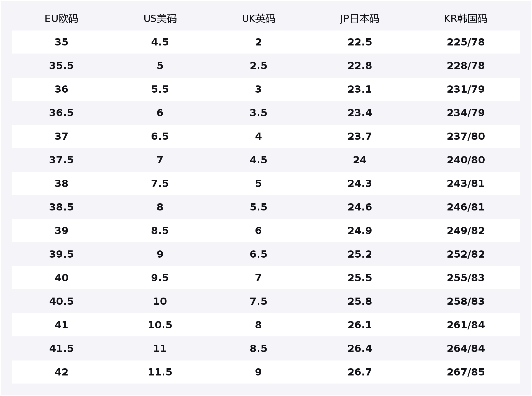
Task: Click Korean size 267/85 cell
Action: (465, 372)
